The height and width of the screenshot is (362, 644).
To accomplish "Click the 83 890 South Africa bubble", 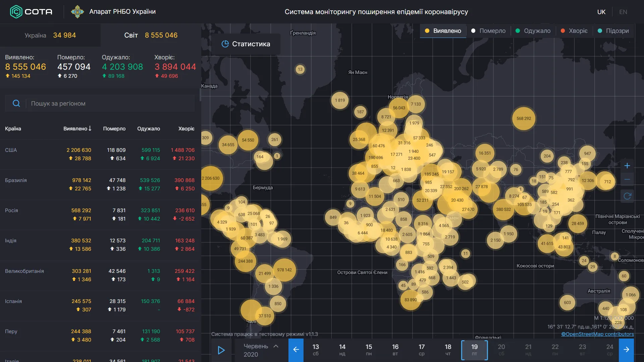I will point(411,300).
